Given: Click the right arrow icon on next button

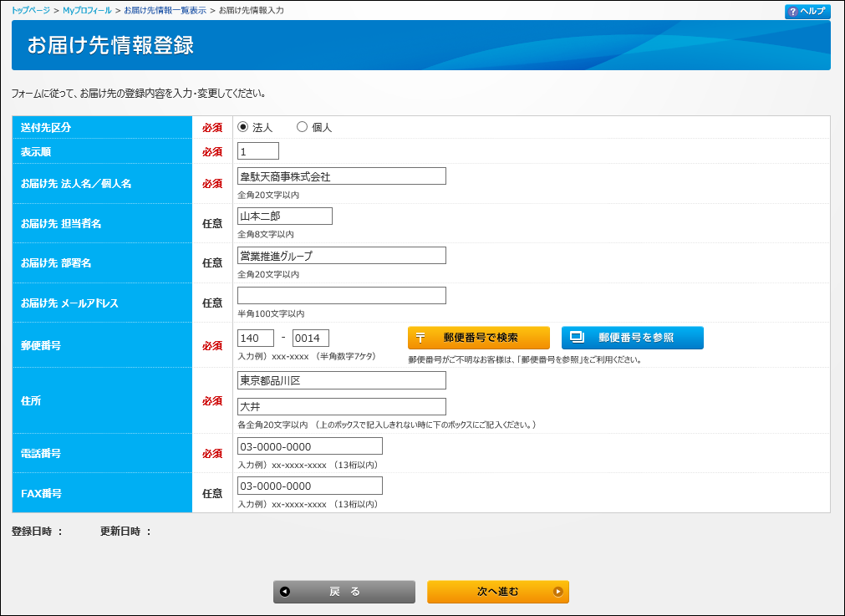Looking at the screenshot, I should 557,592.
